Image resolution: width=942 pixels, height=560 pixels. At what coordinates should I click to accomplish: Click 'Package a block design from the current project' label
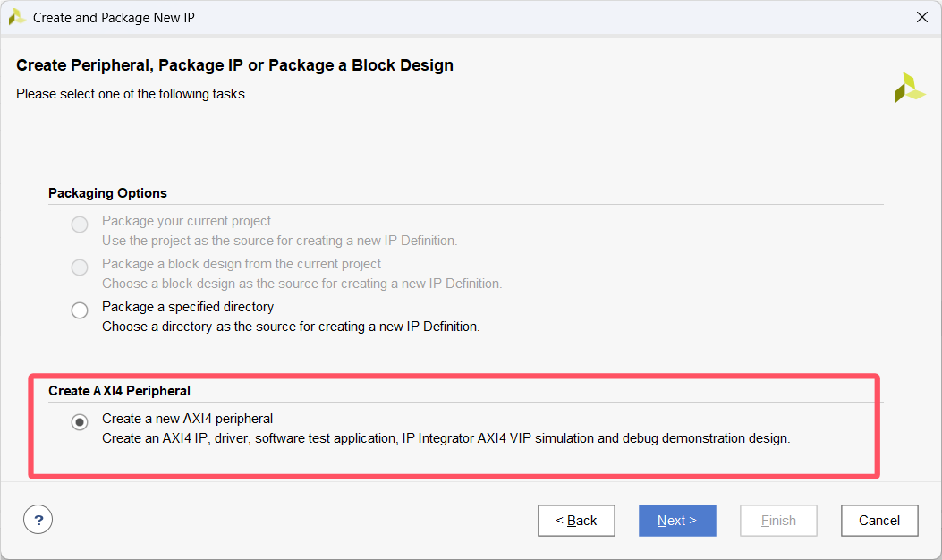click(242, 264)
